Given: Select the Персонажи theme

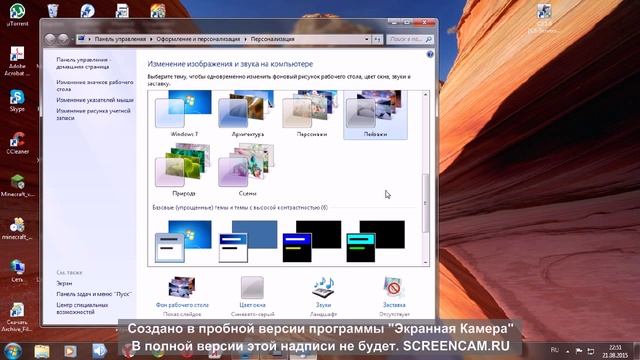Looking at the screenshot, I should click(x=311, y=115).
